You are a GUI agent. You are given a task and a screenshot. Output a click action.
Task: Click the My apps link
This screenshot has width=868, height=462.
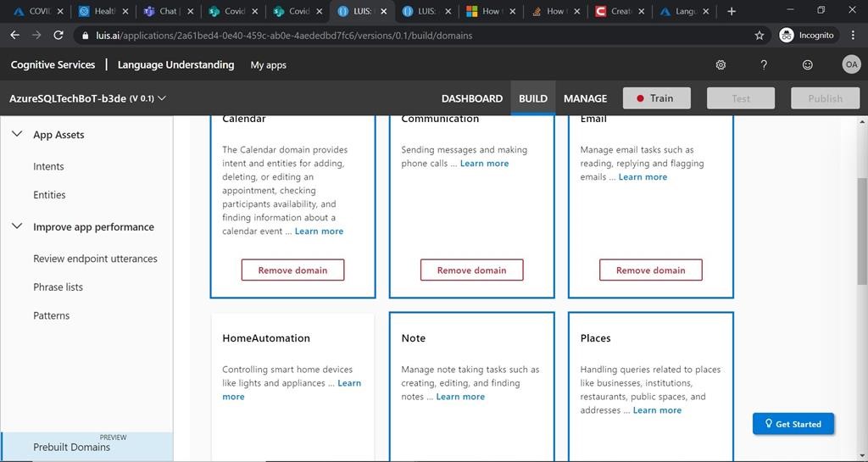click(268, 65)
